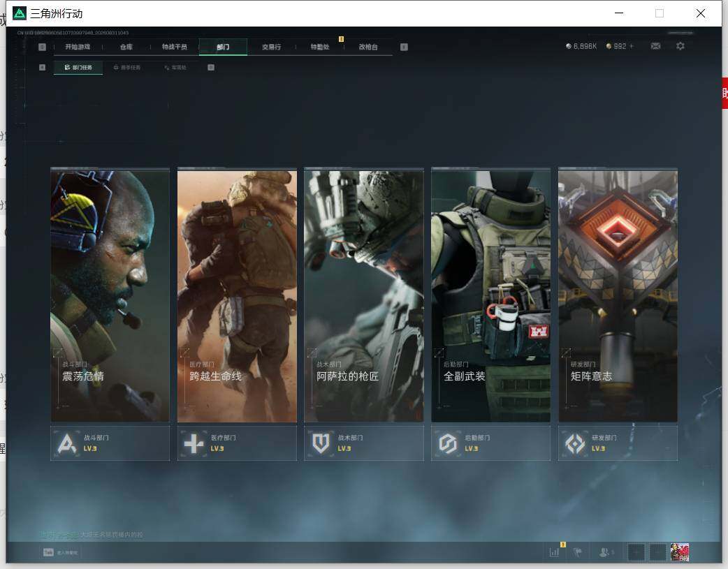This screenshot has height=569, width=728.
Task: Click the second empty squad slot in bottom bar
Action: 657,552
